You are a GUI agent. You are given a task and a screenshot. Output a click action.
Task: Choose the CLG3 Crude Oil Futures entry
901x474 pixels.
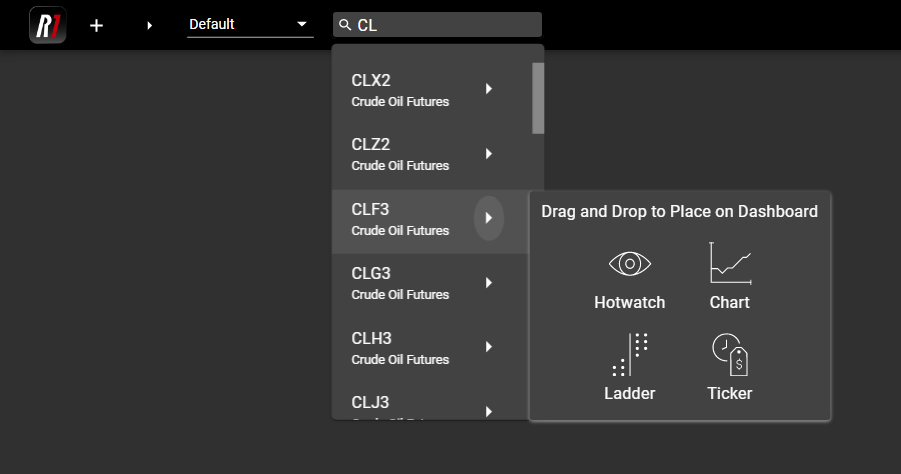click(x=400, y=283)
